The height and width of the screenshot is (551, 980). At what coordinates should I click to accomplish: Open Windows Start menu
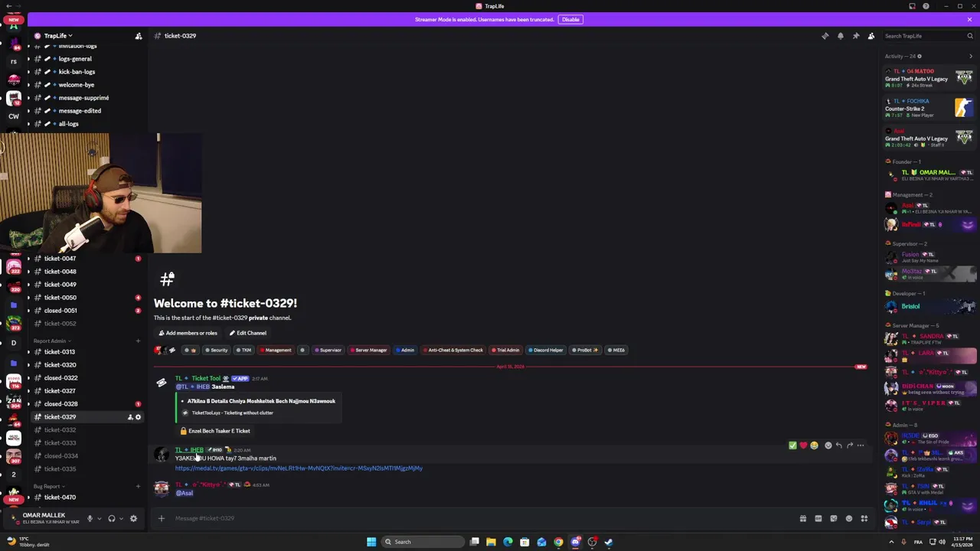click(371, 542)
